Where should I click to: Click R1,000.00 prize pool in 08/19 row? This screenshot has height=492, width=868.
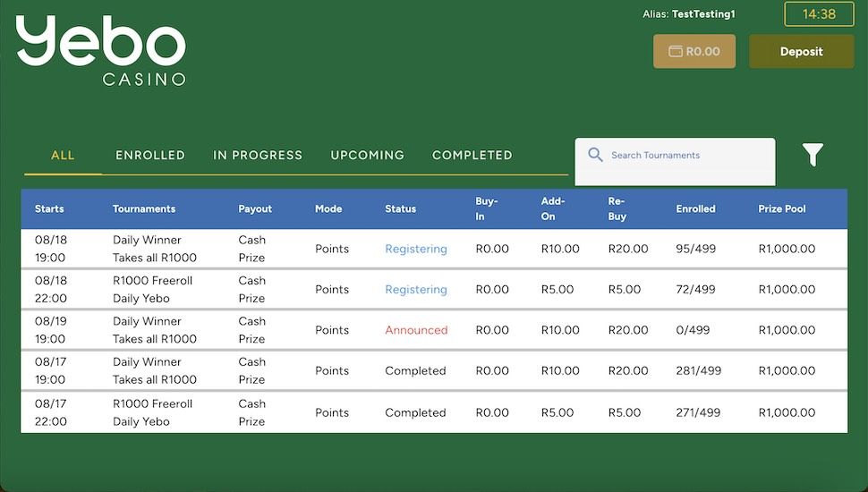787,330
